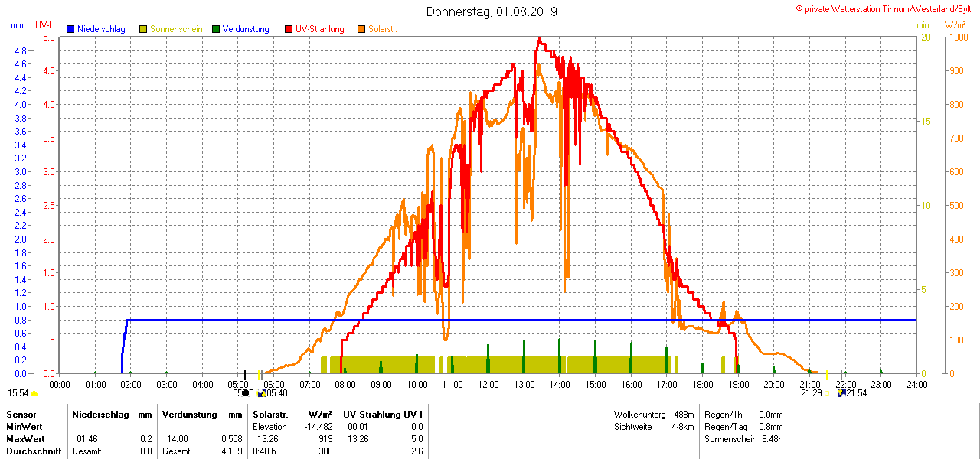
Task: Select the Niederschlag legend label
Action: pos(101,29)
